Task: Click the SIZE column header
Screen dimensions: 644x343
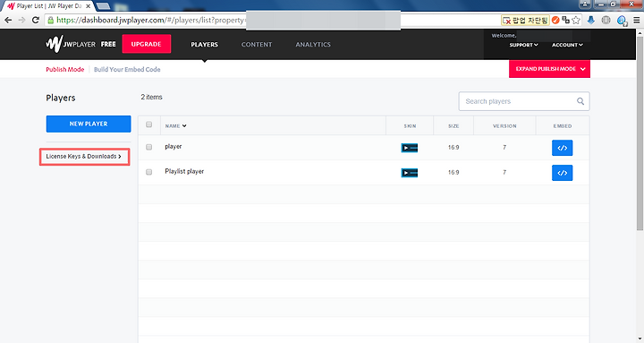Action: 453,126
